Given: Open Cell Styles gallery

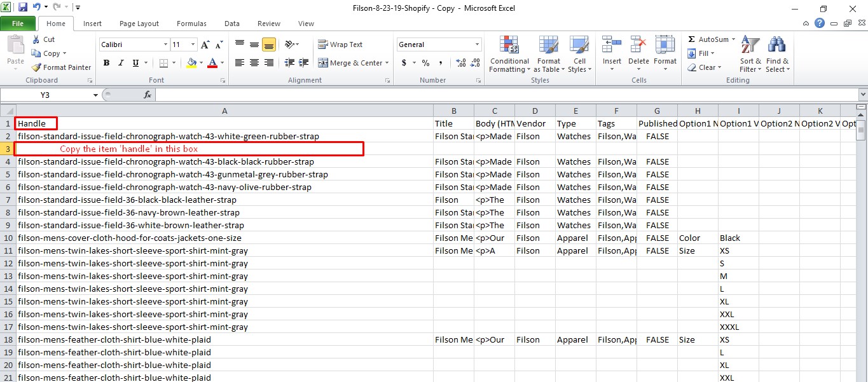Looking at the screenshot, I should [579, 55].
